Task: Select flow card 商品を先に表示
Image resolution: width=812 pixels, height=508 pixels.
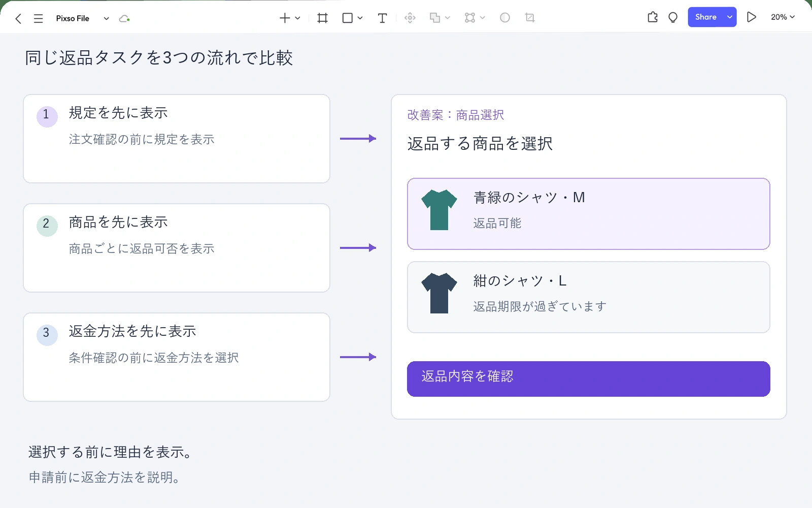Action: 177,248
